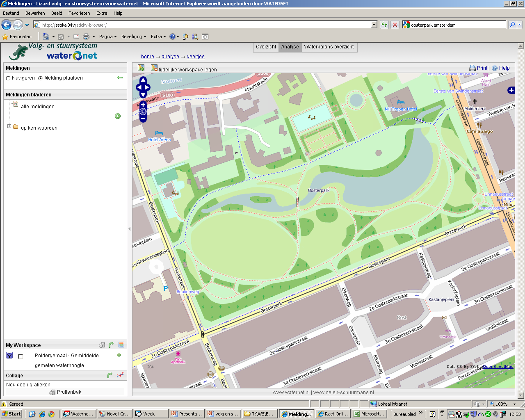Follow the analyse breadcrumb link
The image size is (525, 420).
170,57
